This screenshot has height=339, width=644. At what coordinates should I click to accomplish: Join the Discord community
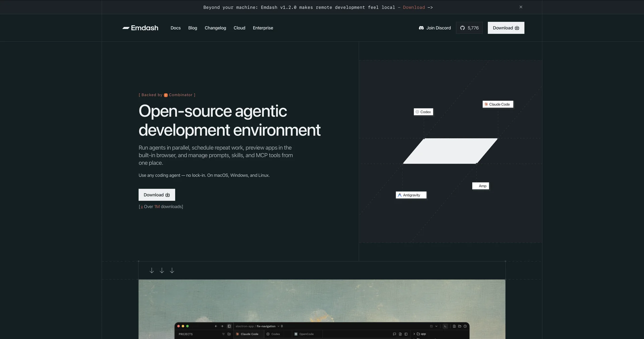pyautogui.click(x=435, y=28)
